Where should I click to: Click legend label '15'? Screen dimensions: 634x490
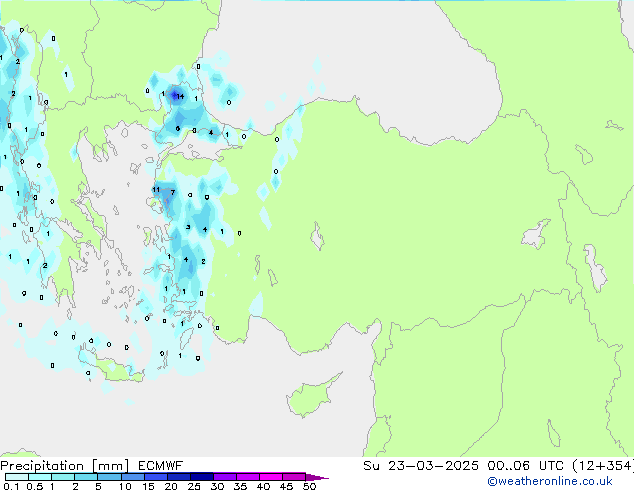coord(148,486)
